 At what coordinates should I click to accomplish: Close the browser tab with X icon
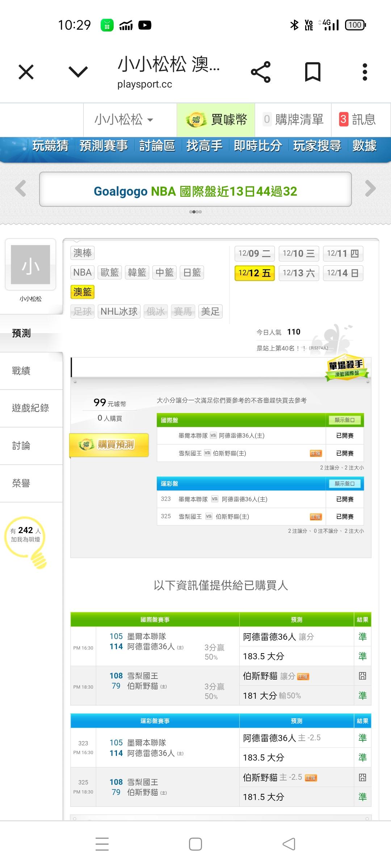(26, 72)
